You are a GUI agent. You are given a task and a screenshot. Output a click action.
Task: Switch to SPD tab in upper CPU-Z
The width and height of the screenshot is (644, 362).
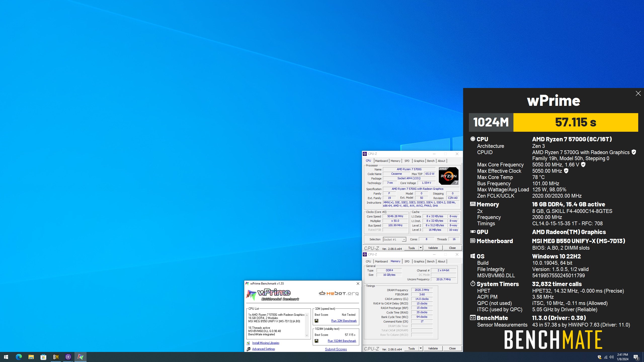click(407, 161)
